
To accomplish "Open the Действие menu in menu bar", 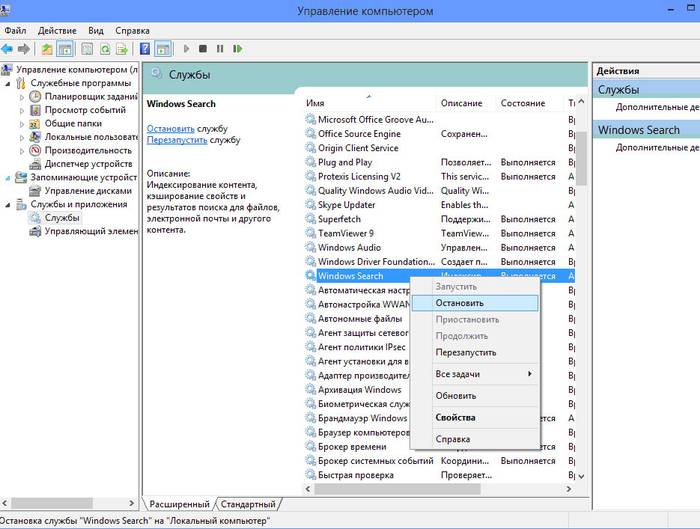I will (57, 31).
